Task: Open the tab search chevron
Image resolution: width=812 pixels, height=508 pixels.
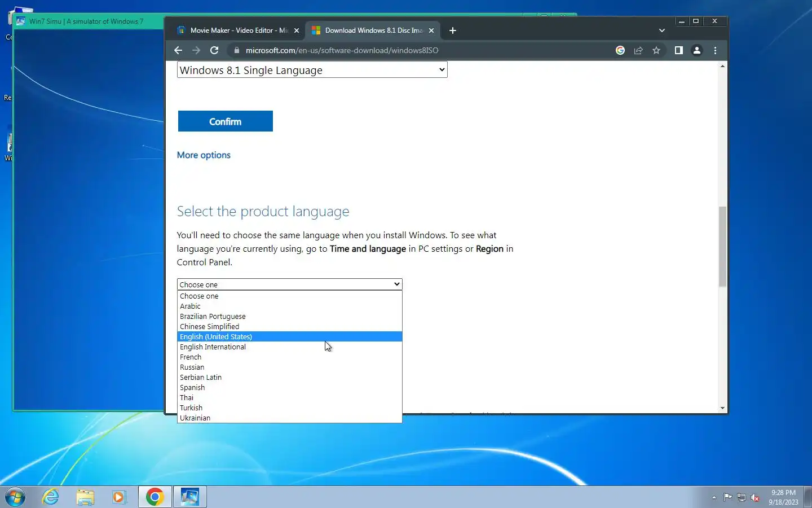Action: coord(662,30)
